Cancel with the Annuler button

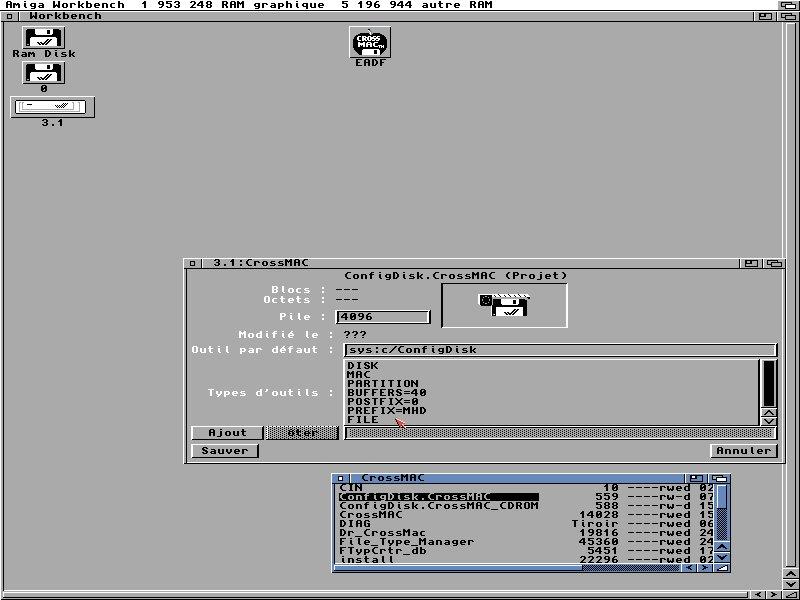coord(743,451)
